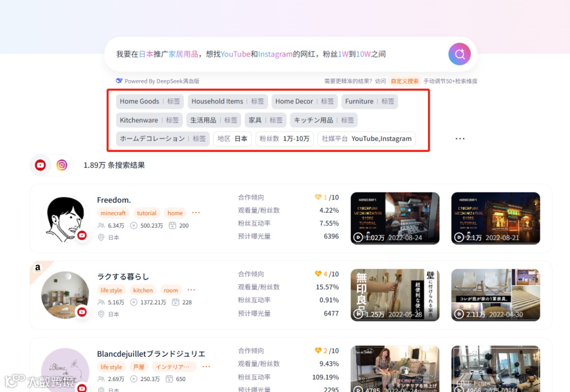Click ラクする暮らし video count icon
The image size is (570, 392).
coord(175,302)
